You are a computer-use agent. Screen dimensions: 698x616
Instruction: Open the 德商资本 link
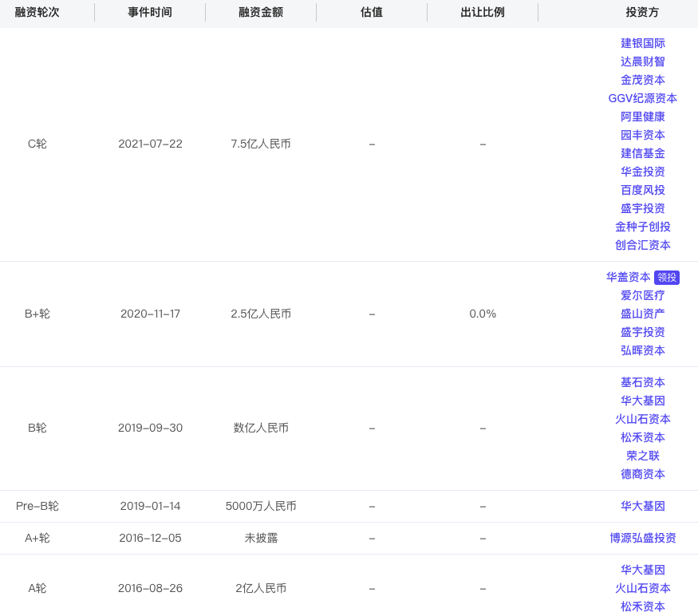click(x=642, y=474)
